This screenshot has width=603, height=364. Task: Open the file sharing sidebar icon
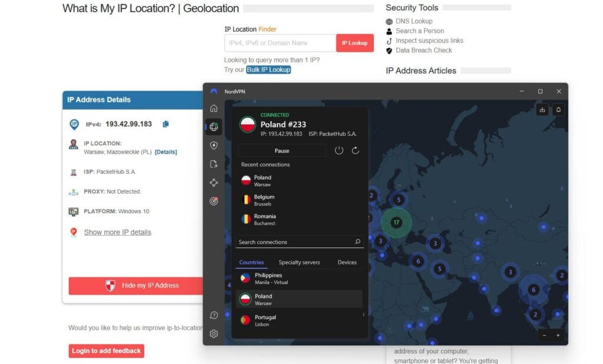[214, 164]
